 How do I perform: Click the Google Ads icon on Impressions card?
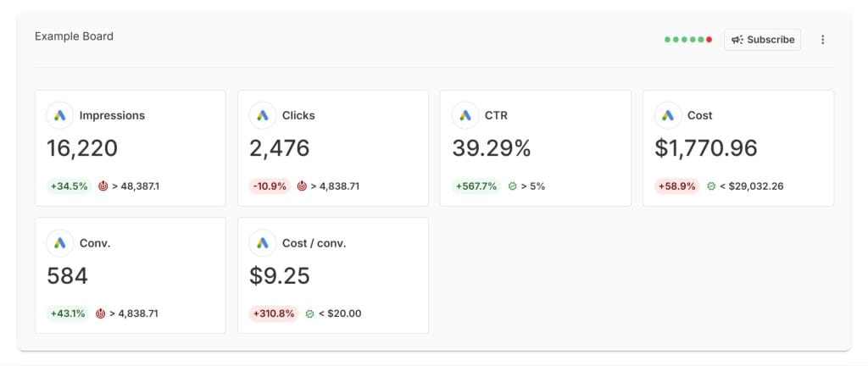60,115
